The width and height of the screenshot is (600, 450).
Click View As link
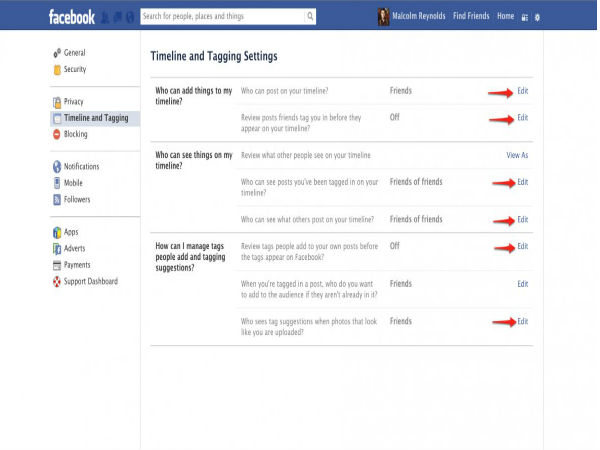pyautogui.click(x=517, y=155)
